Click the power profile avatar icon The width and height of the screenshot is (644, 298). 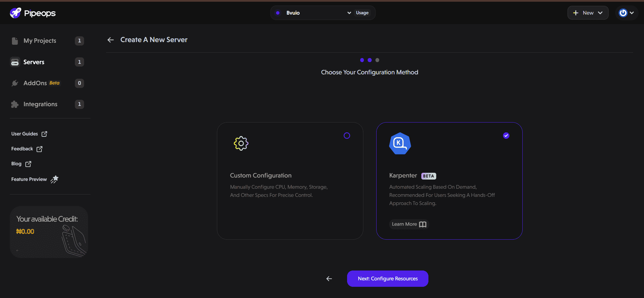(x=623, y=13)
